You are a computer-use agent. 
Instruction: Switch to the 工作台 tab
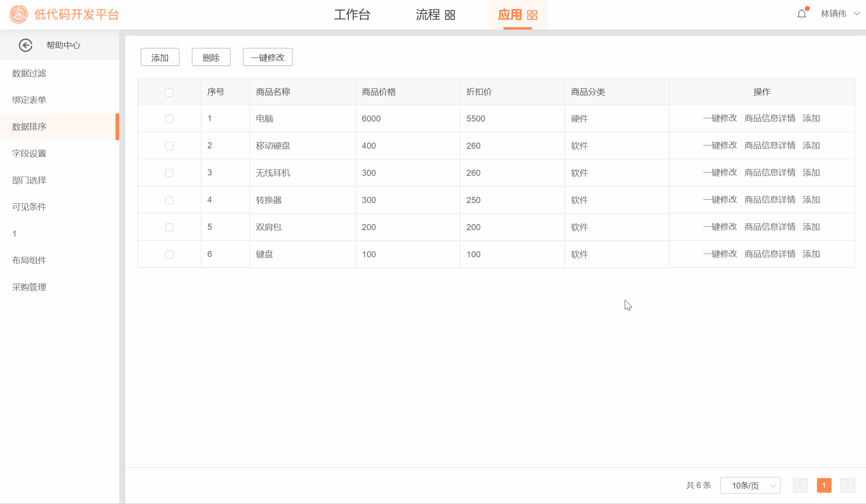click(352, 15)
